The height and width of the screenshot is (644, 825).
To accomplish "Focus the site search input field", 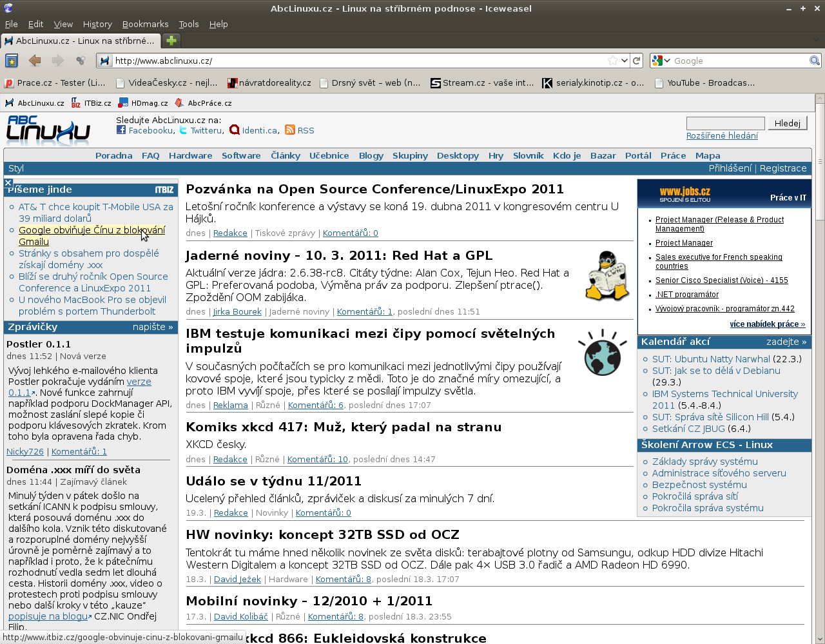I will pyautogui.click(x=726, y=123).
